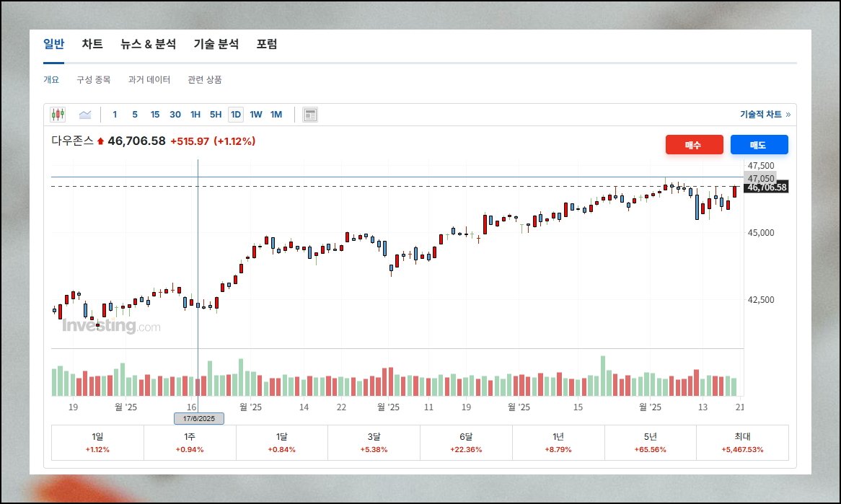Go to the 관련 상품 sub-tab
This screenshot has width=841, height=504.
pos(205,79)
